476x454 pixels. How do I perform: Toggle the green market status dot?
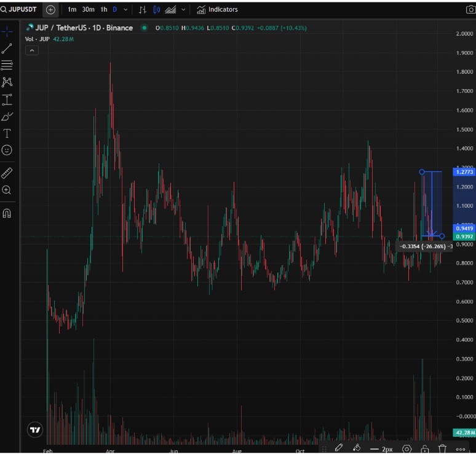(x=144, y=28)
